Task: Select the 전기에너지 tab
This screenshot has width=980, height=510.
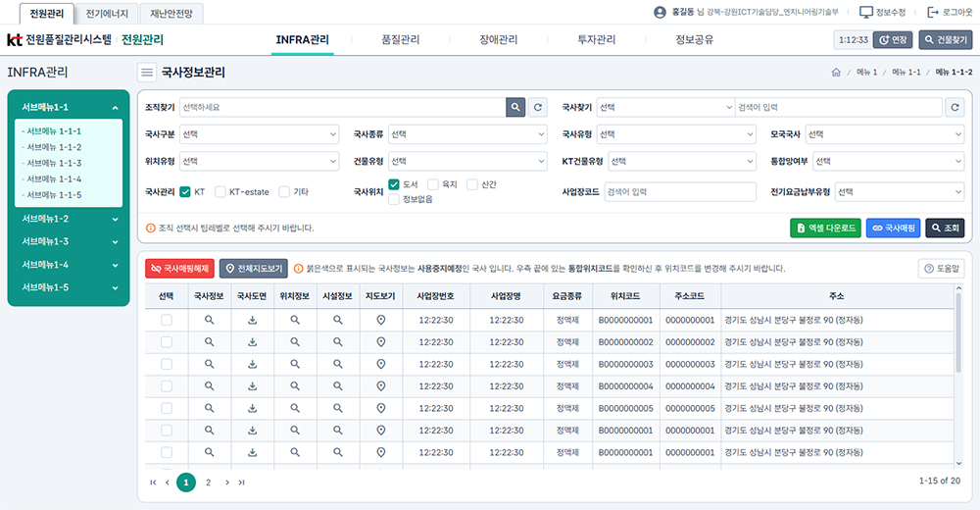Action: point(107,14)
